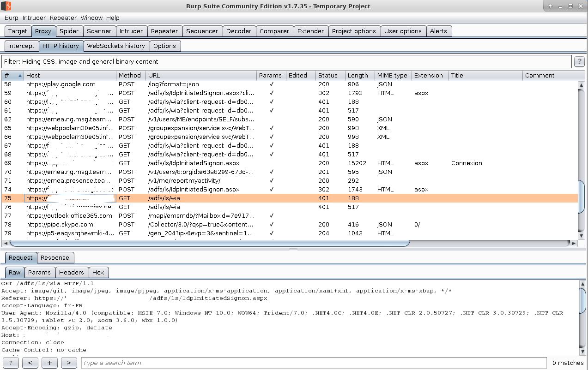Viewport: 588px width, 370px height.
Task: Switch to the Params view tab
Action: click(39, 272)
